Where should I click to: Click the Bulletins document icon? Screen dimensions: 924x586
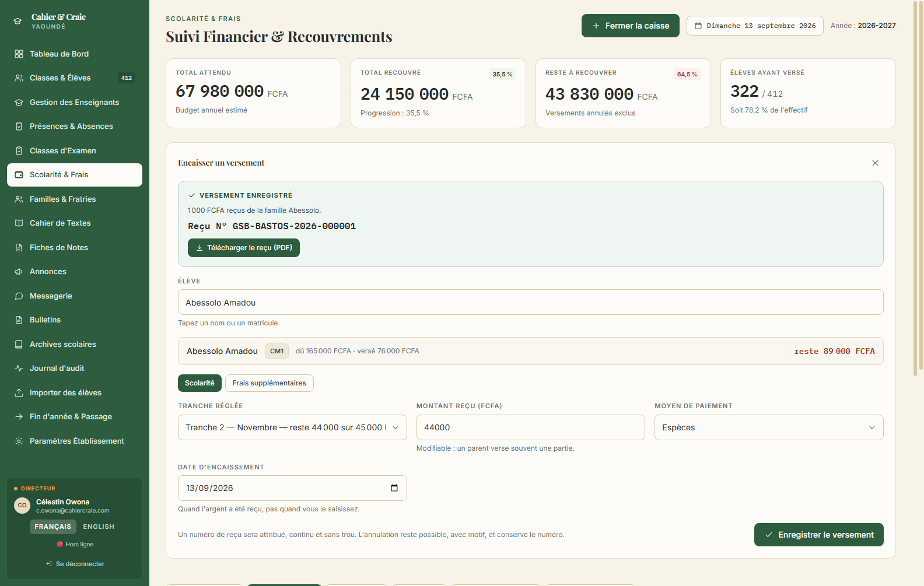tap(19, 320)
